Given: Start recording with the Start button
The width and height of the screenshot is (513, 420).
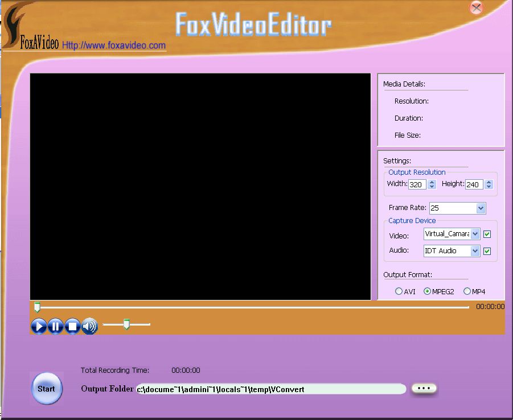Looking at the screenshot, I should coord(47,389).
